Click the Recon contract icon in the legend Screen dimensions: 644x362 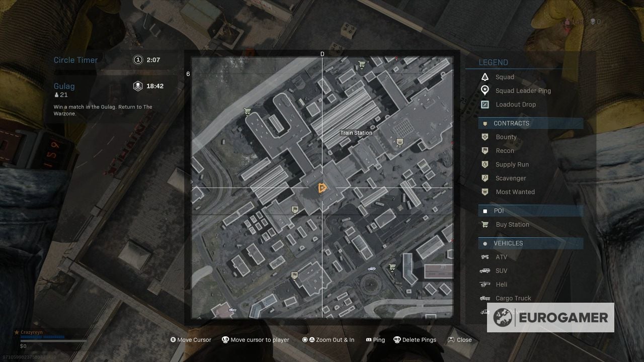tap(485, 150)
